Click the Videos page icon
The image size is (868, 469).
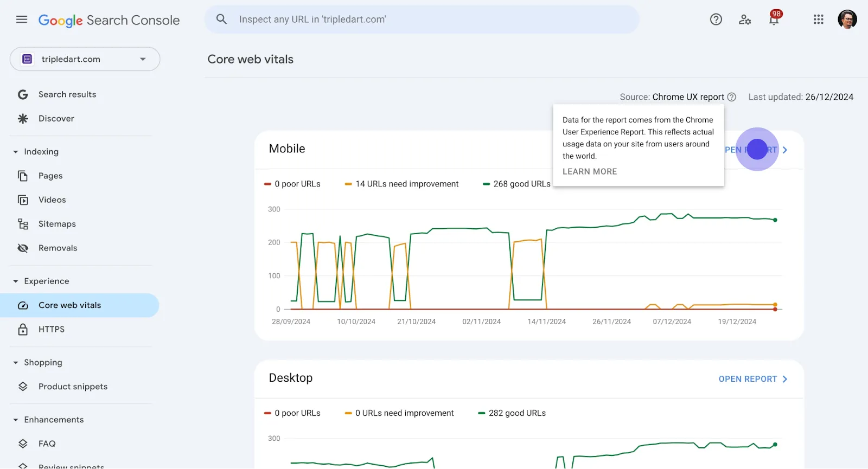23,200
